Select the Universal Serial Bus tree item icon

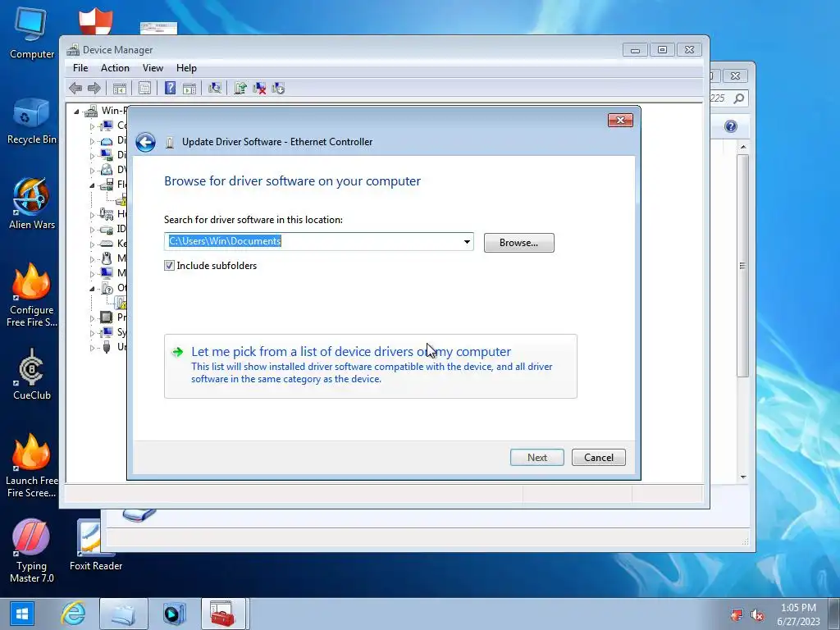(107, 347)
